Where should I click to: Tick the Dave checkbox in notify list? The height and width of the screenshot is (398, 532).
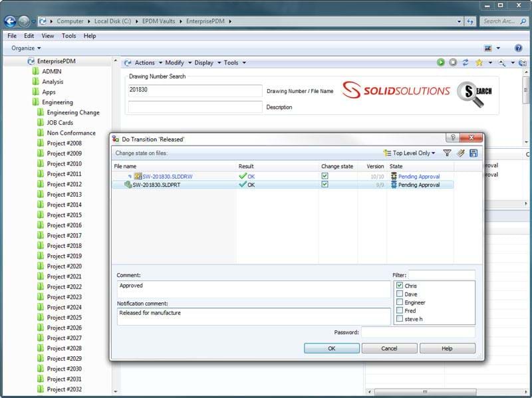point(400,294)
